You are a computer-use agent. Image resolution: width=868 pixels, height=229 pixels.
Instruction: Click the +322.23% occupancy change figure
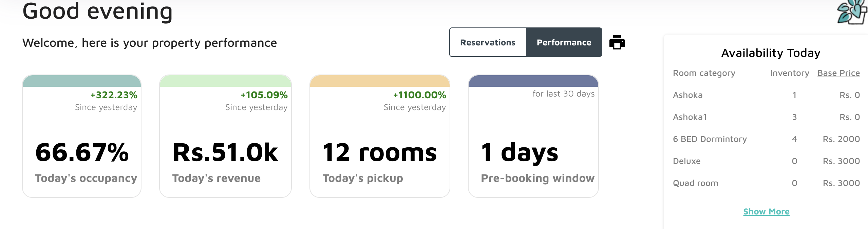(x=114, y=95)
